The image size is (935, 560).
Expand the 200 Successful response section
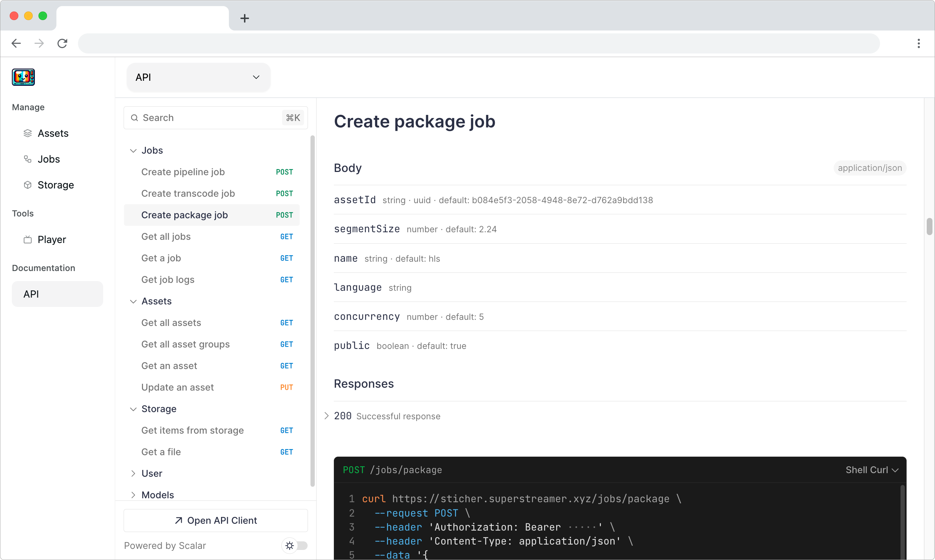(x=327, y=416)
